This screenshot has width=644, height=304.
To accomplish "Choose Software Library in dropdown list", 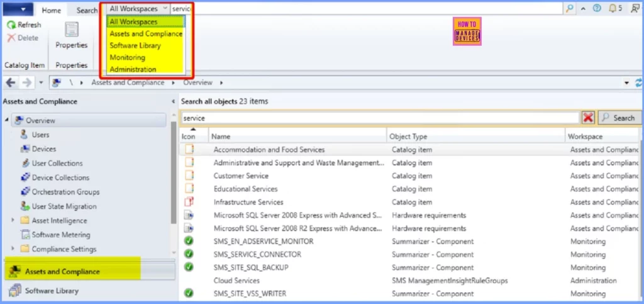I will coord(146,45).
